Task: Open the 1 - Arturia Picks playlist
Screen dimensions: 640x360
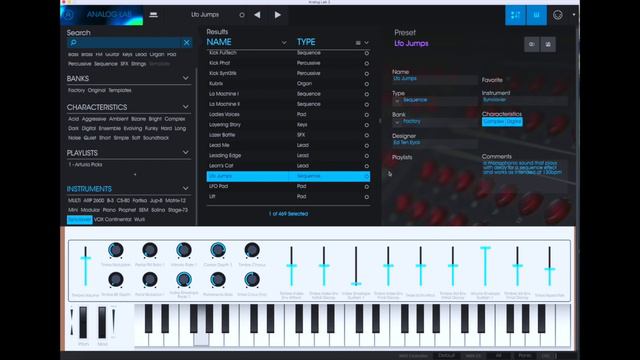Action: tap(85, 164)
